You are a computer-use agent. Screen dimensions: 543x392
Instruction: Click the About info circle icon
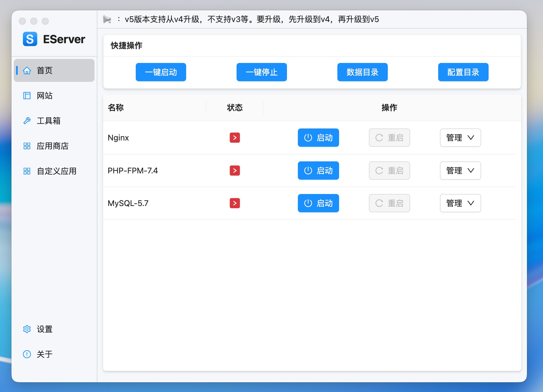pyautogui.click(x=27, y=354)
